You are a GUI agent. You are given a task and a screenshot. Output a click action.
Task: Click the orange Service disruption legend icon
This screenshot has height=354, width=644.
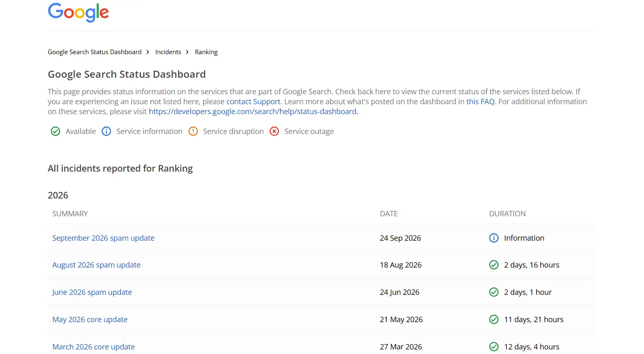193,132
